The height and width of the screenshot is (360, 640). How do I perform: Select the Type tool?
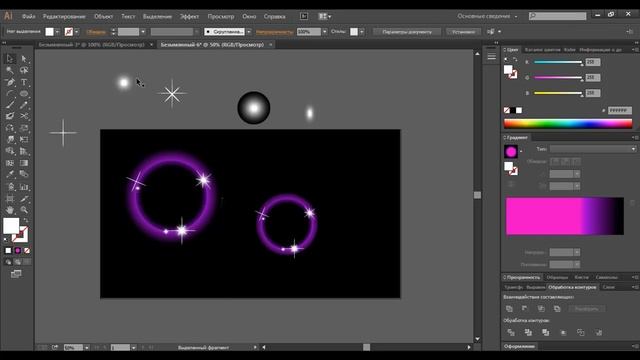pos(24,82)
